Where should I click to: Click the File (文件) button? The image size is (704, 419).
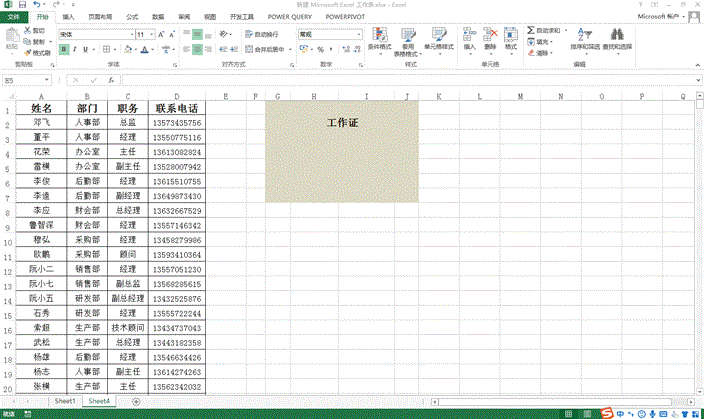point(14,17)
